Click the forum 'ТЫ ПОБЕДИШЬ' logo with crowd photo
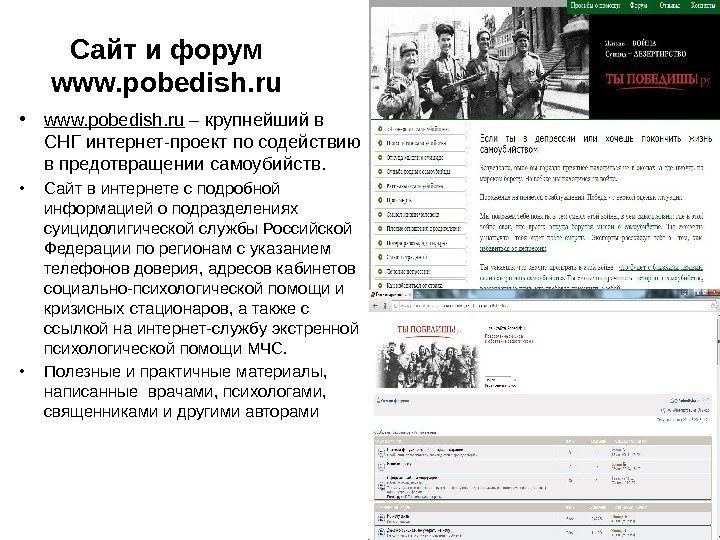 pos(427,354)
